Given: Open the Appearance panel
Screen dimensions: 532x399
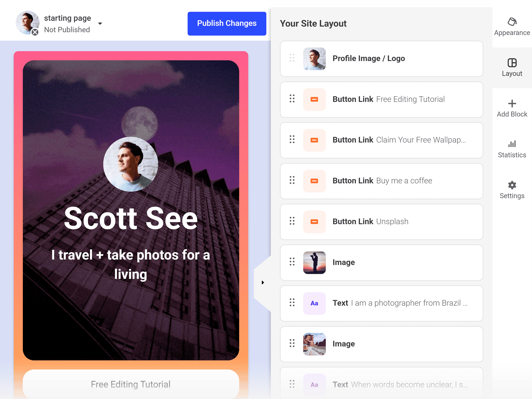Looking at the screenshot, I should (512, 26).
